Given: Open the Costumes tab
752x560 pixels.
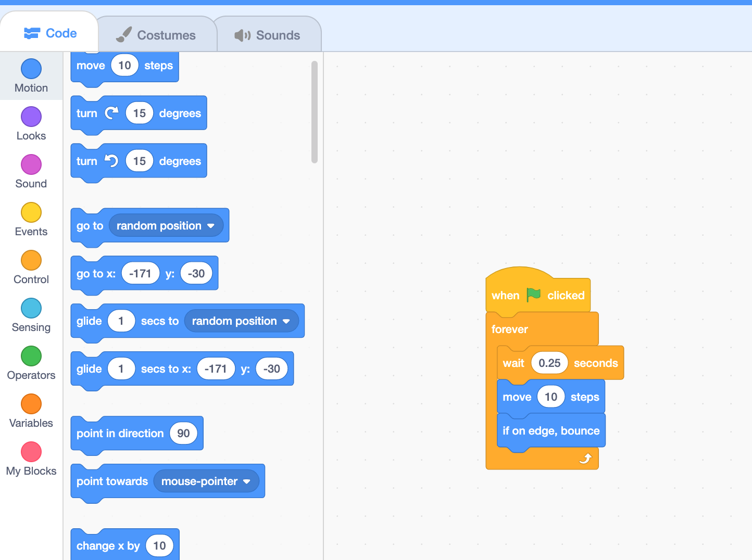Looking at the screenshot, I should click(156, 35).
